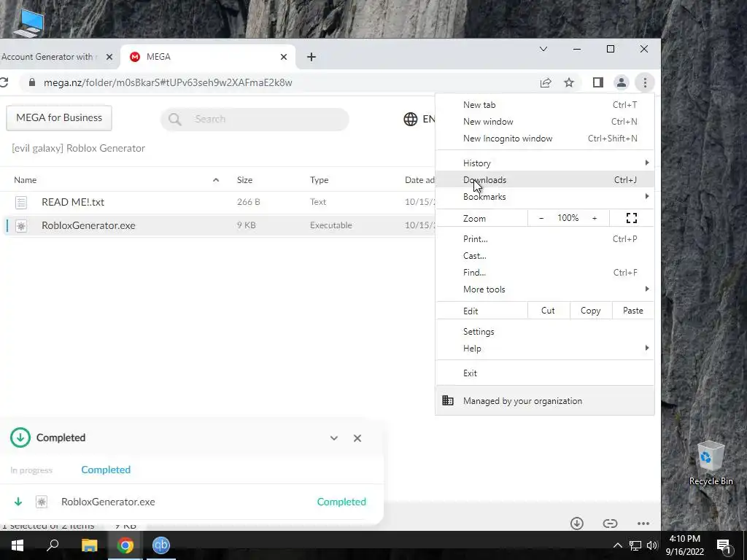Choose New Incognito window
The image size is (747, 560).
coord(545,139)
